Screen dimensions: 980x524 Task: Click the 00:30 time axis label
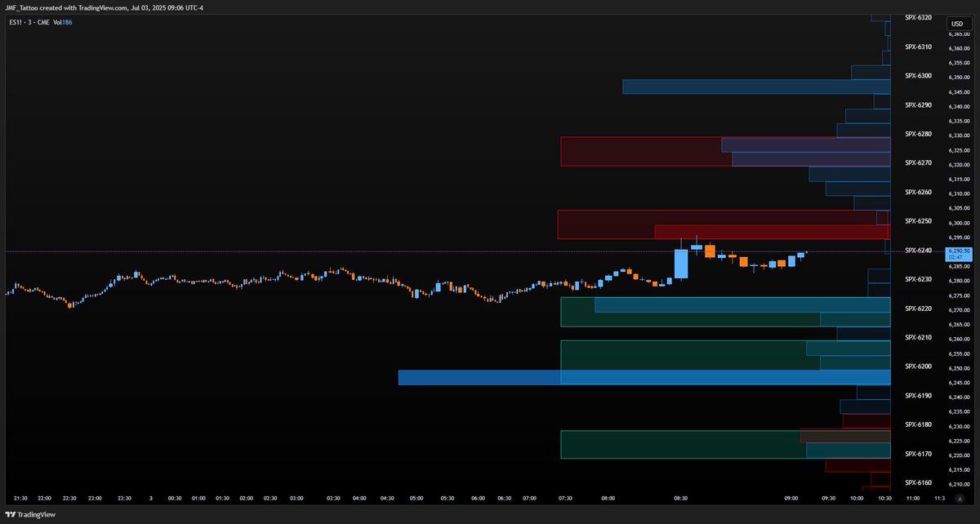tap(175, 498)
